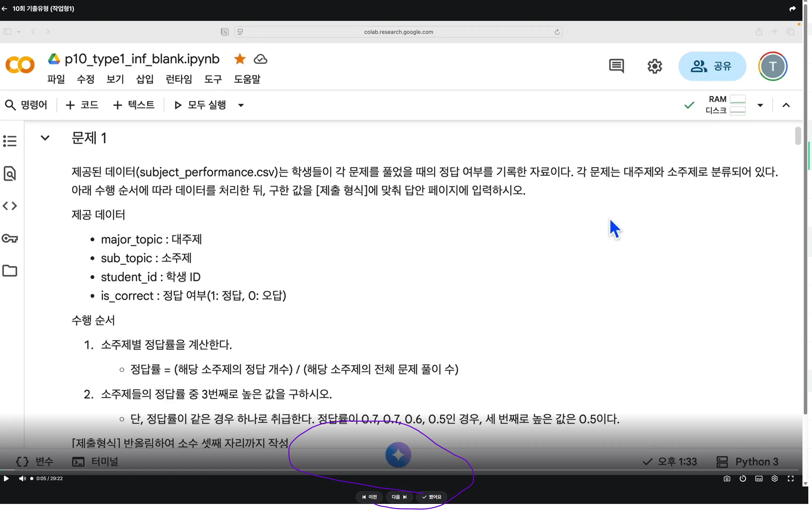The image size is (812, 510).
Task: Open the 수정 menu
Action: point(86,79)
